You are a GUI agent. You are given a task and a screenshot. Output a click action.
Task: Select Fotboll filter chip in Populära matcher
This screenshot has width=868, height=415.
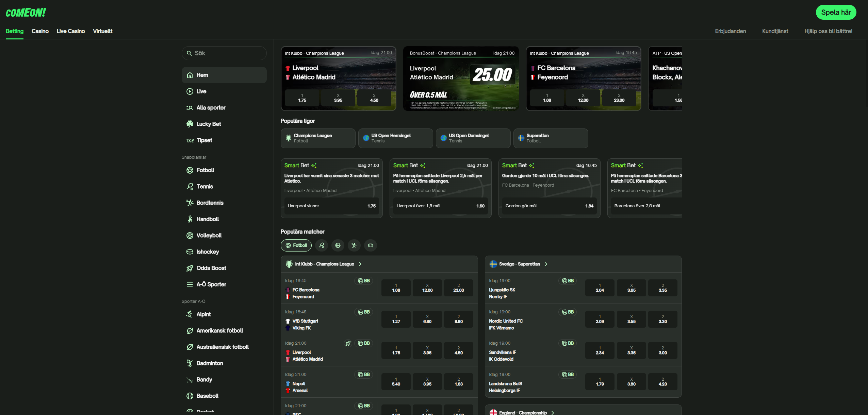pyautogui.click(x=296, y=245)
